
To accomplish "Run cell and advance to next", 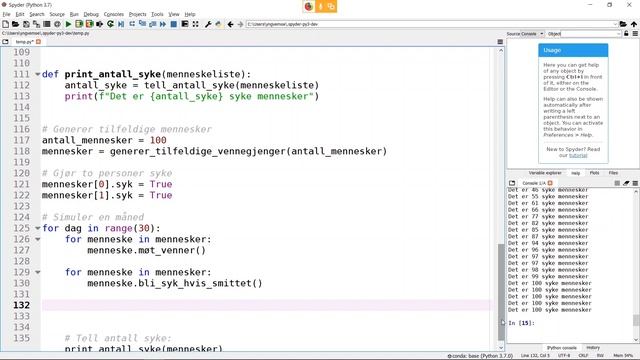I will click(89, 24).
